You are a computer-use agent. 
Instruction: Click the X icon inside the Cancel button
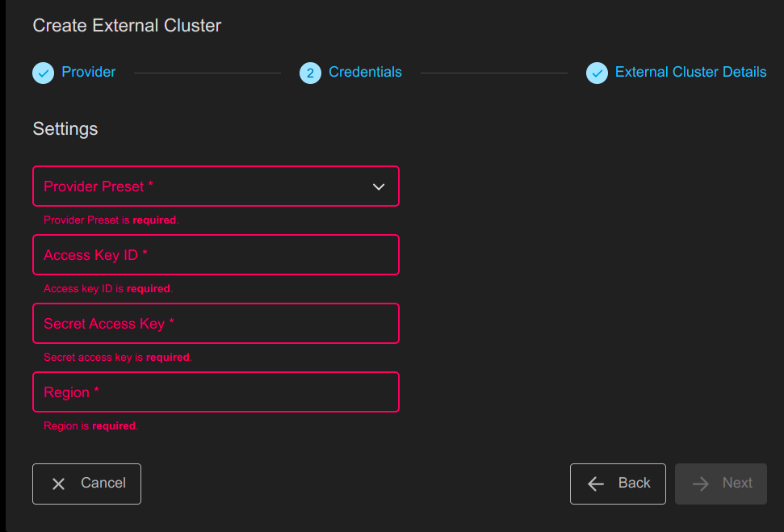click(x=57, y=484)
